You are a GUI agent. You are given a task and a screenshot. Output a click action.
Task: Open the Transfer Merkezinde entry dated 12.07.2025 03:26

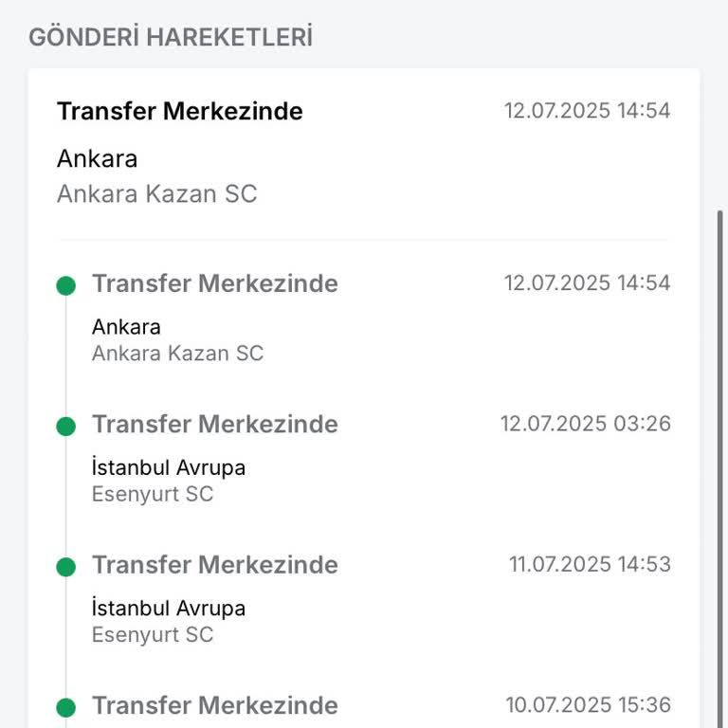click(214, 424)
